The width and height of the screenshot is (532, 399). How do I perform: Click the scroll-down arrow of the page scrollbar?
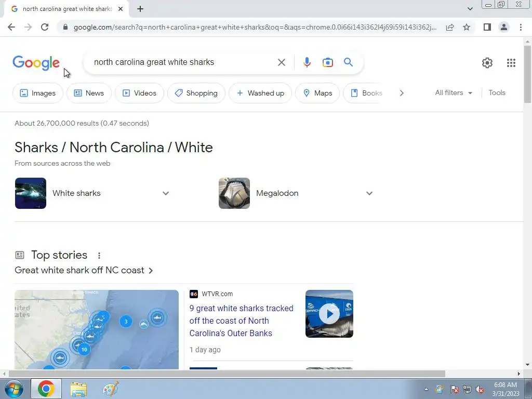pyautogui.click(x=527, y=365)
